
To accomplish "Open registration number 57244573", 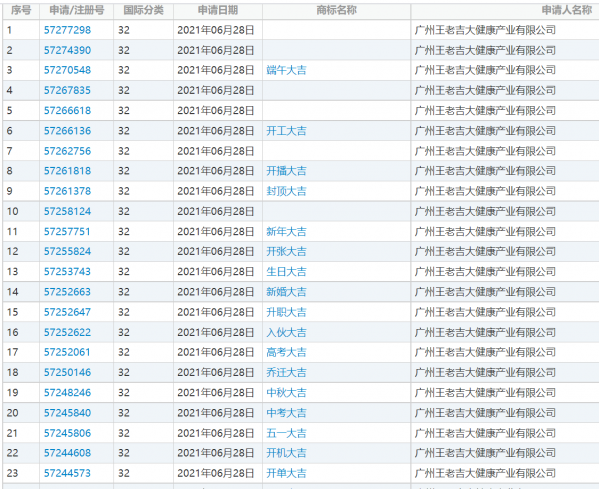I will [67, 474].
